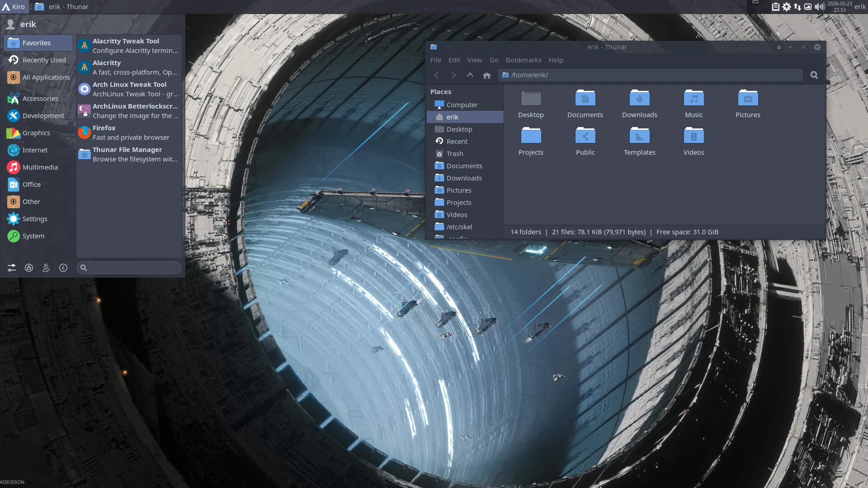Open the Edit menu in Thunar
868x488 pixels.
click(454, 60)
